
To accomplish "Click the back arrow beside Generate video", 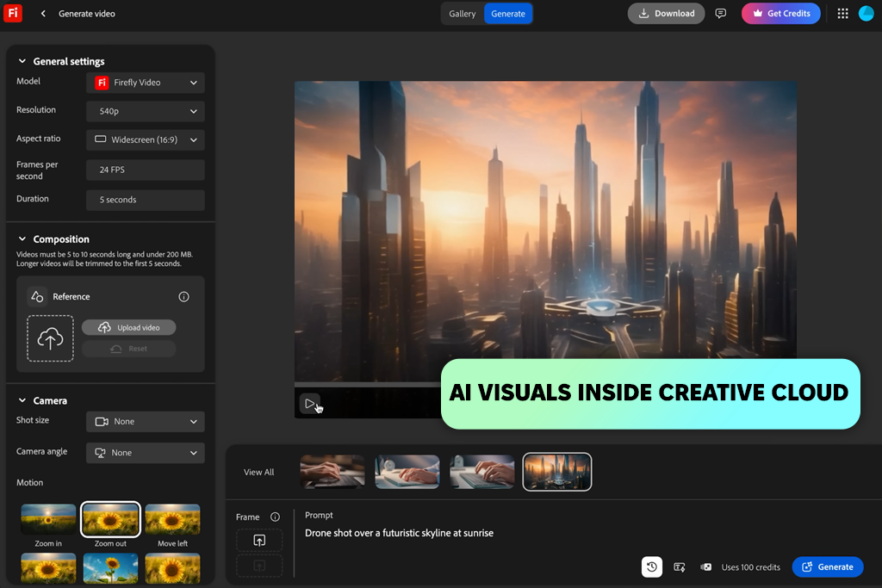I will 43,14.
